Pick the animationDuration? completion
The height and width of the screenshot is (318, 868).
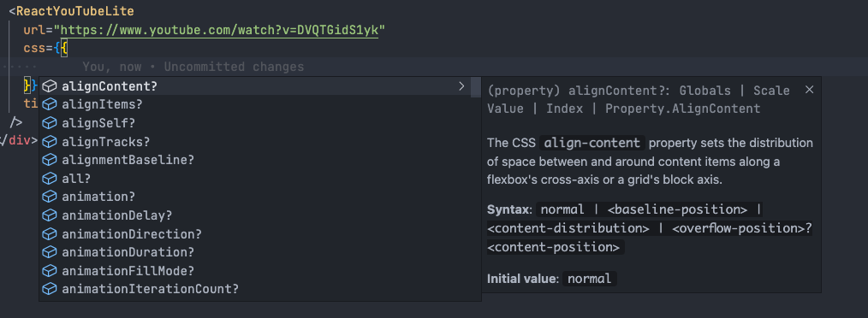[x=254, y=252]
